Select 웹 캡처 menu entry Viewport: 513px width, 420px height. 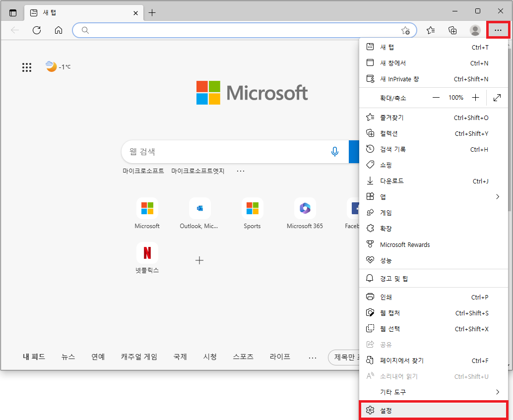pyautogui.click(x=433, y=313)
